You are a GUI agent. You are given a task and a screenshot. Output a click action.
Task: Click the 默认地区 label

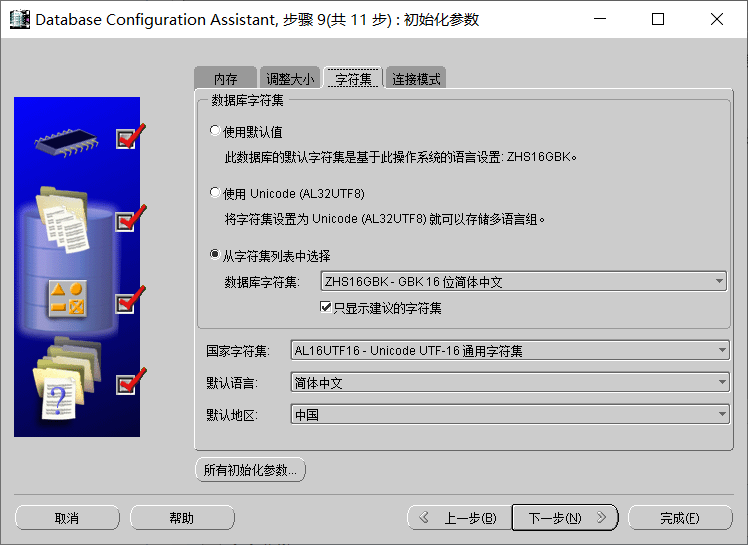[231, 415]
